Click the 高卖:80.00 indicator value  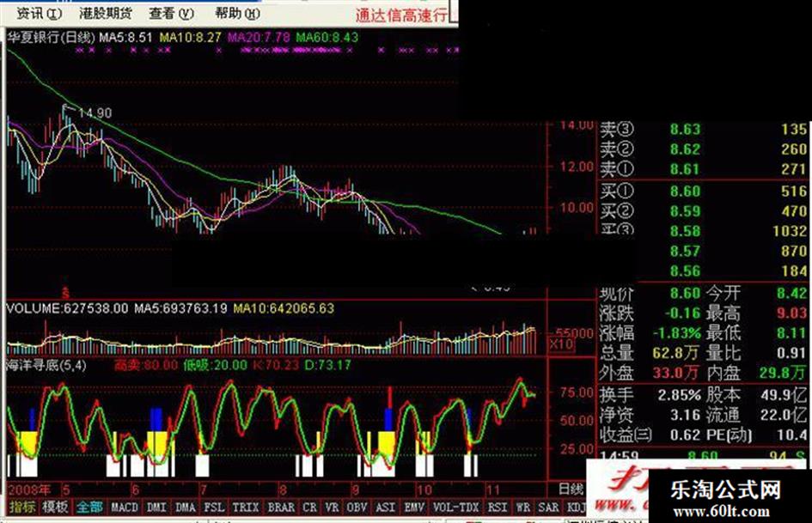(x=145, y=365)
